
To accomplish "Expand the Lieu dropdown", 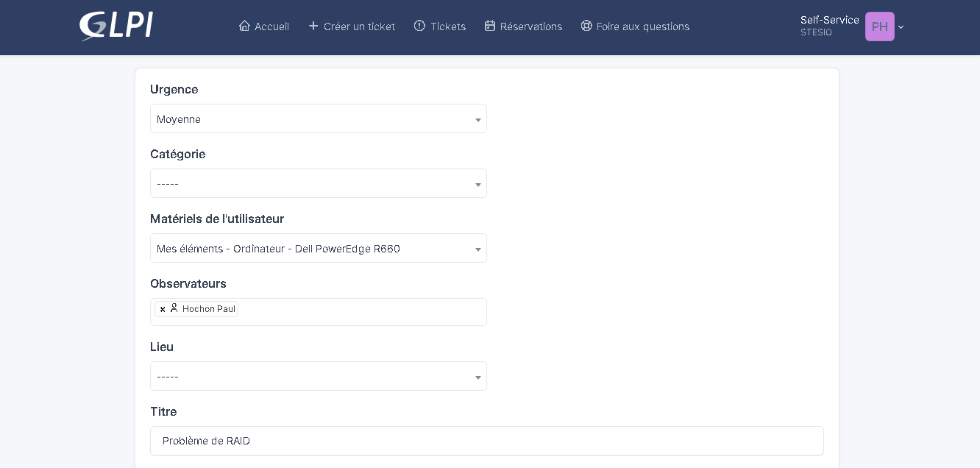I will [x=318, y=377].
